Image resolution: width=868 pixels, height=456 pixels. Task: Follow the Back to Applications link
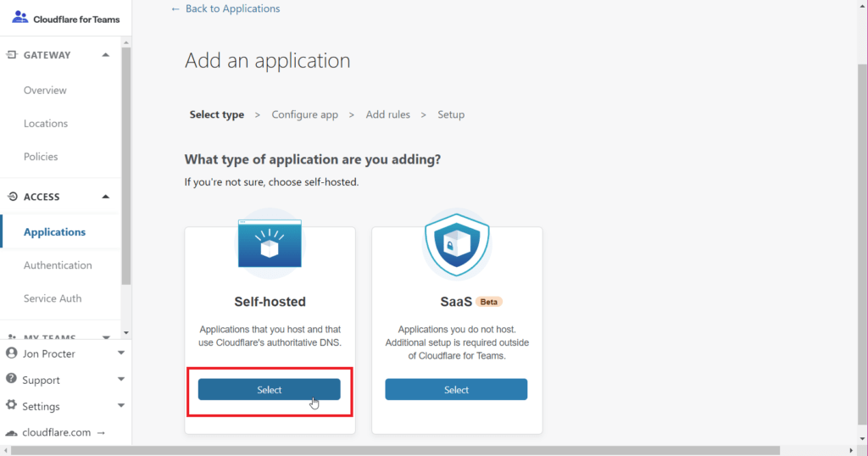(x=225, y=8)
